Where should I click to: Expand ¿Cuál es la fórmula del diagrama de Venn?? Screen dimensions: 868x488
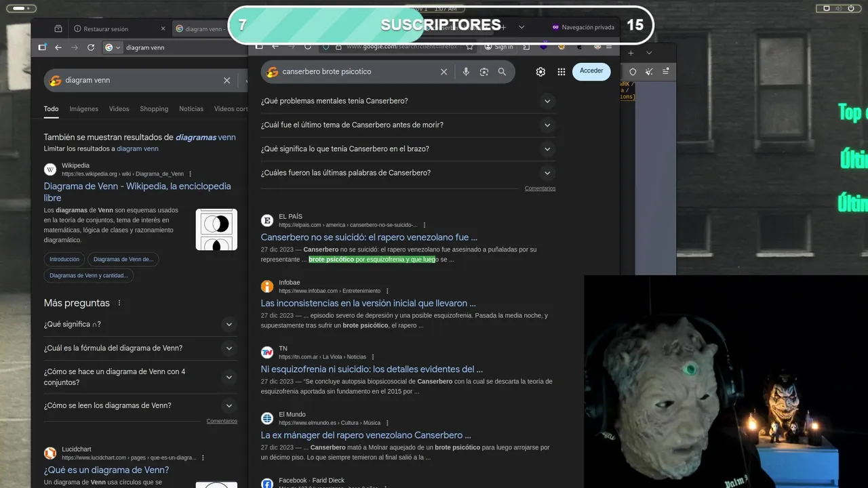pos(140,348)
